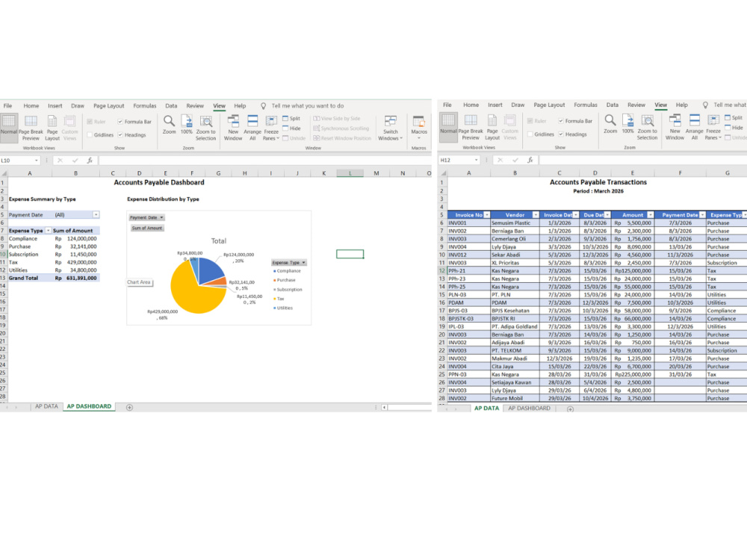Select Grand Total amount cell 631,391,000

[x=75, y=278]
